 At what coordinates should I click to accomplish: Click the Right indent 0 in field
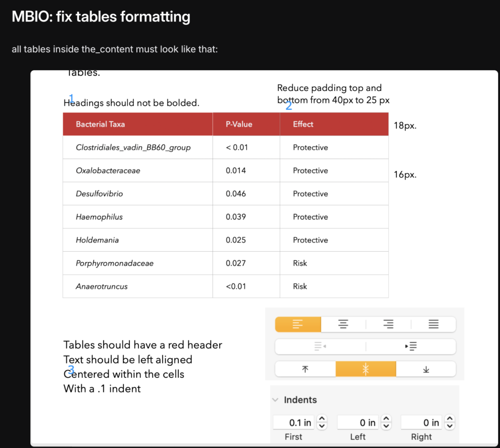[421, 422]
